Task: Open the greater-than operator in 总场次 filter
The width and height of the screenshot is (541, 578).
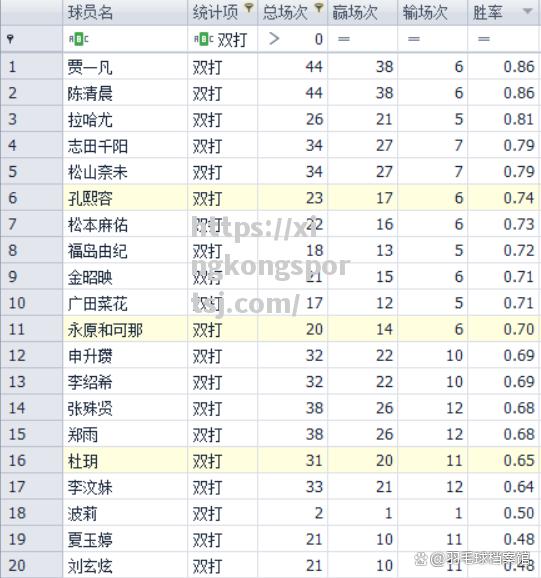Action: click(274, 39)
